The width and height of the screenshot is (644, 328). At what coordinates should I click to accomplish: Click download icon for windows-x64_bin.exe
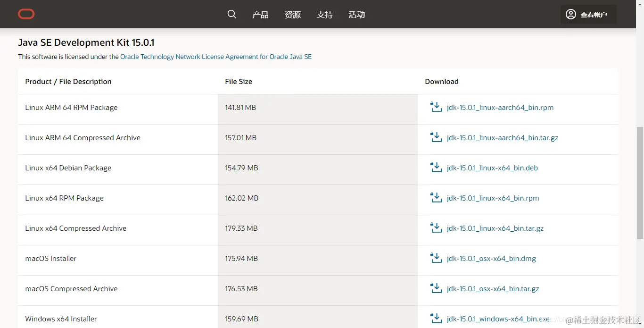(436, 319)
